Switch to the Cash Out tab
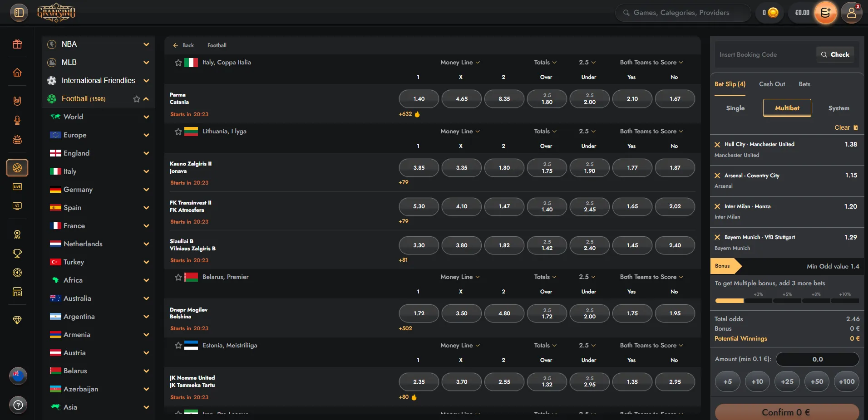The height and width of the screenshot is (420, 868). (x=772, y=84)
